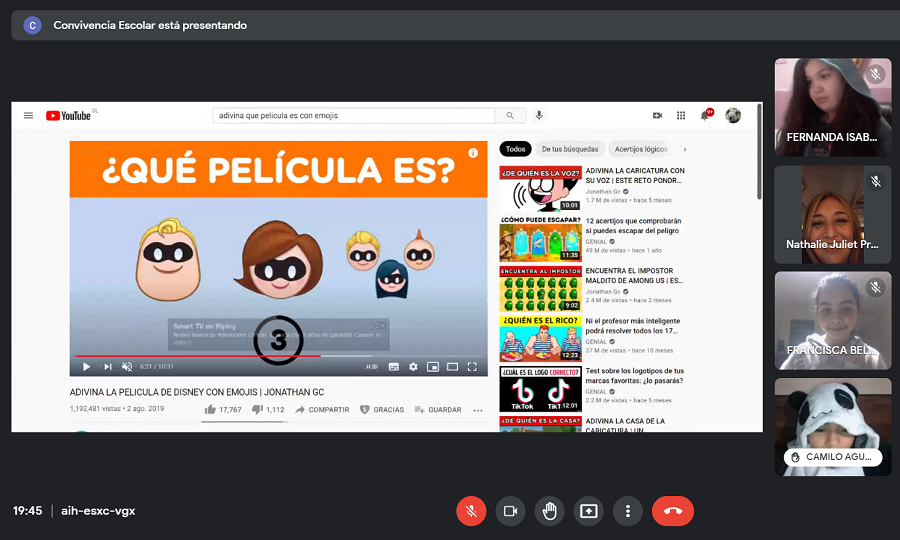Open Test sobre los logotipos title
The width and height of the screenshot is (900, 540).
(634, 376)
